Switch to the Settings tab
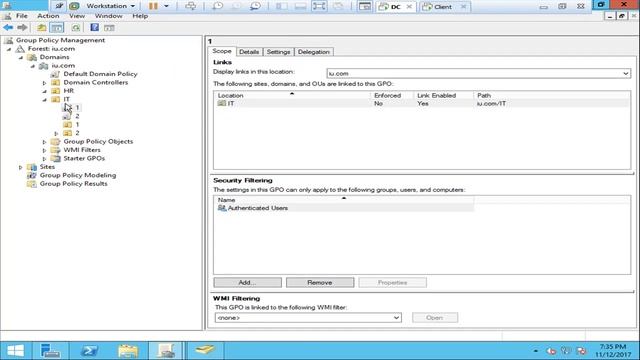Screen dimensions: 640x360 pyautogui.click(x=278, y=52)
